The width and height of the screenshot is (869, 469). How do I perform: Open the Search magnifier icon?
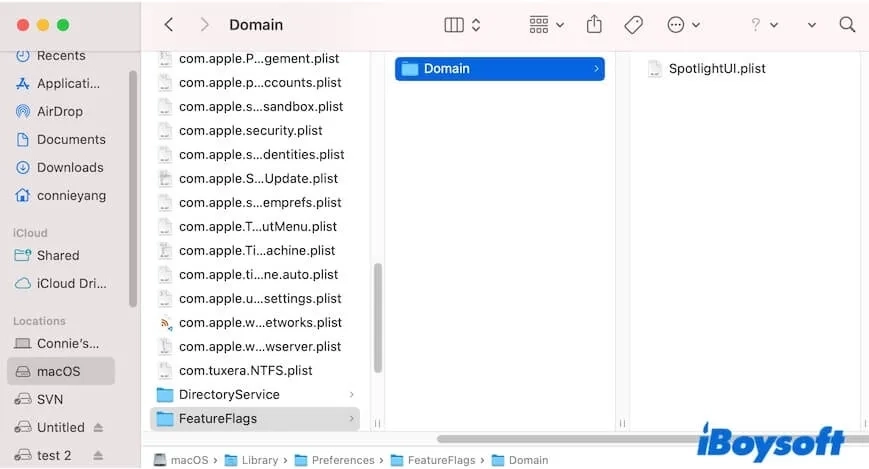(x=847, y=25)
